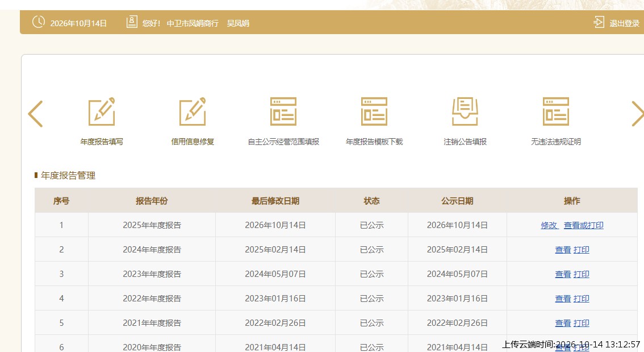
Task: Open the 信用信息修复 icon
Action: 192,111
